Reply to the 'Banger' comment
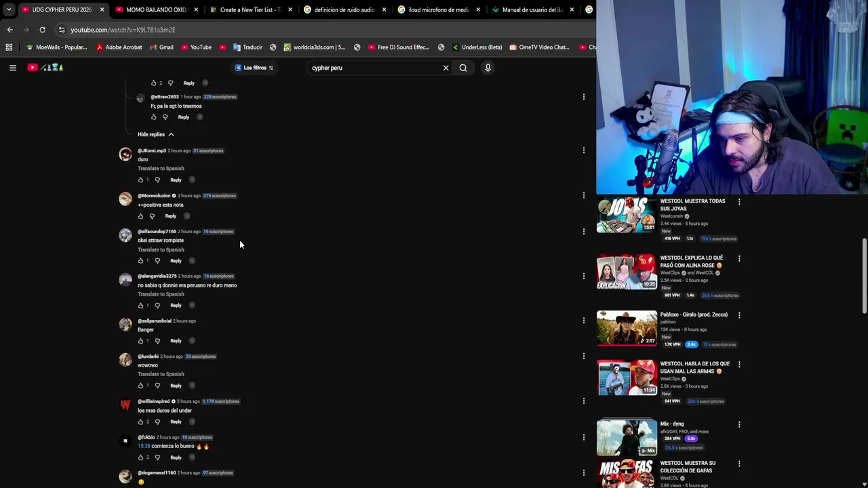The image size is (868, 488). [x=176, y=341]
